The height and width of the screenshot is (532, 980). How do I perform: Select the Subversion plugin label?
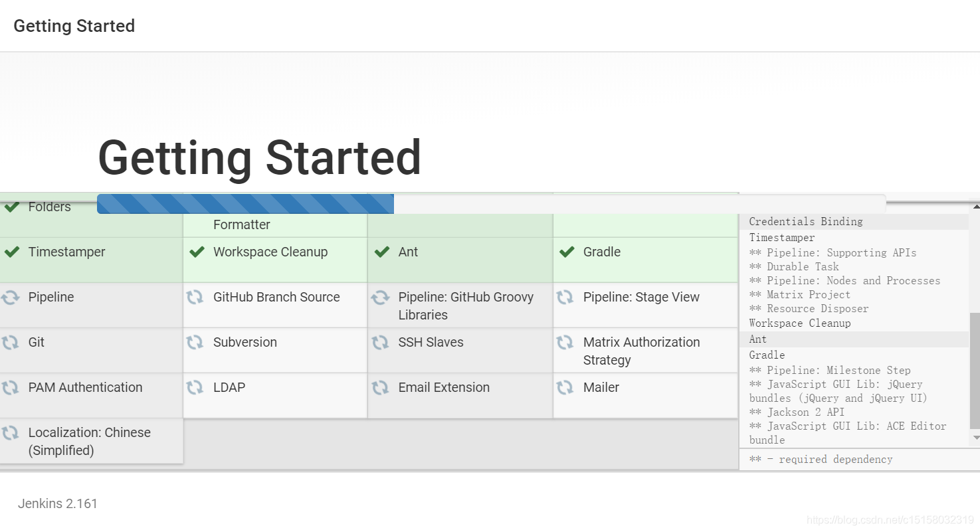click(x=245, y=343)
